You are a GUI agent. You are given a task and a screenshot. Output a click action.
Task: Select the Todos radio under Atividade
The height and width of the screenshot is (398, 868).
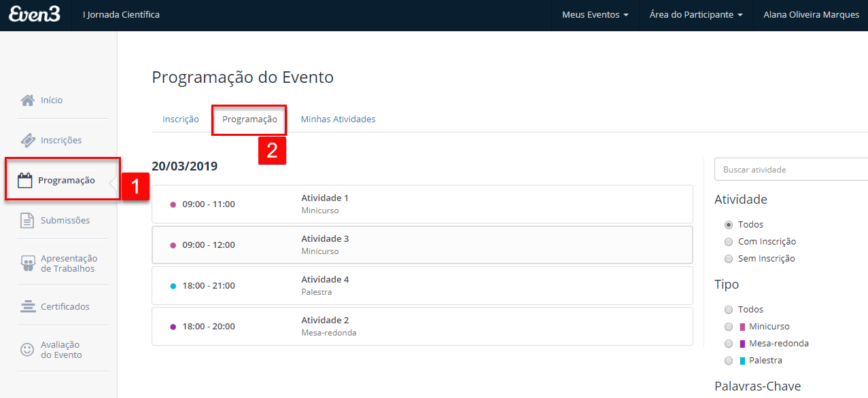coord(729,225)
